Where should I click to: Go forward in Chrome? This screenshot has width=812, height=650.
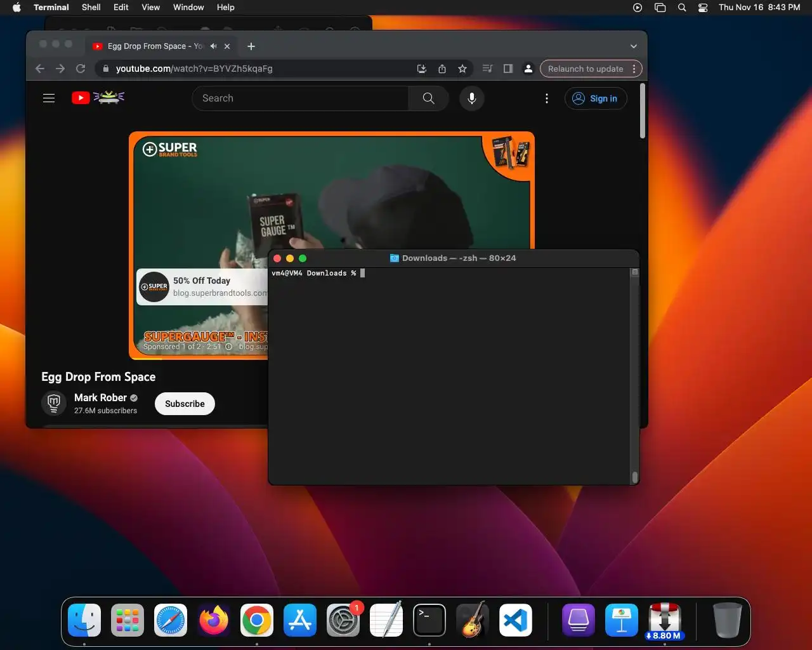60,69
